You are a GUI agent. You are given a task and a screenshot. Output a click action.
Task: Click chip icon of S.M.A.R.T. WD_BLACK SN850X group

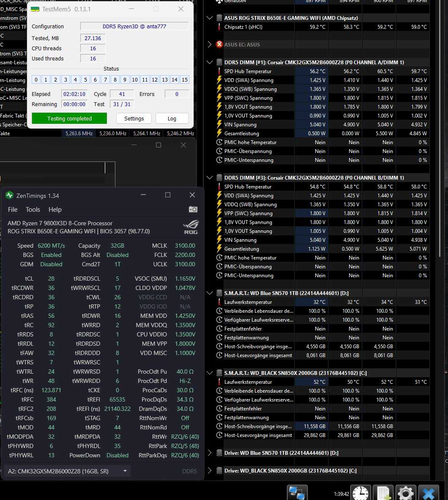(x=219, y=373)
